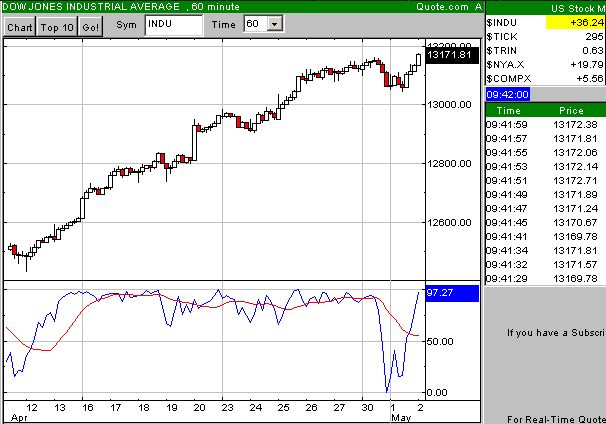The image size is (606, 424).
Task: Select the $COMPX quote row
Action: 546,78
